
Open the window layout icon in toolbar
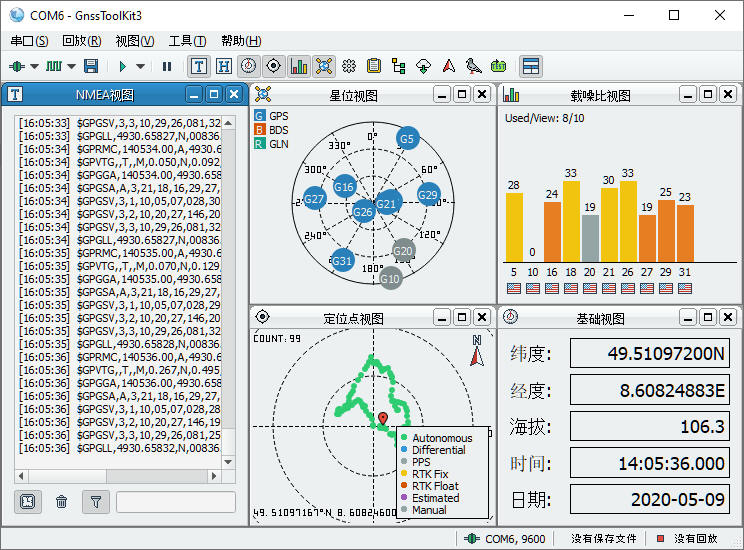pos(531,66)
